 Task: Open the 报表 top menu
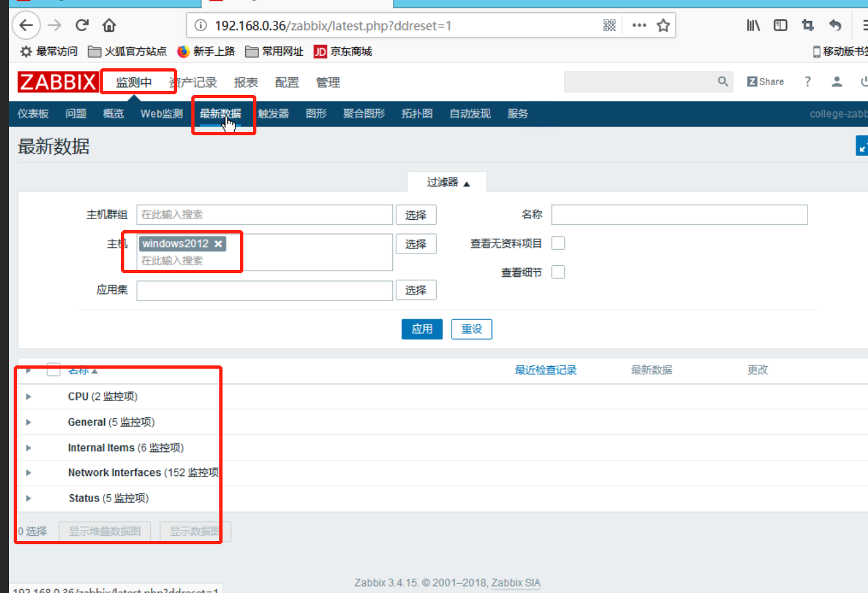tap(246, 83)
